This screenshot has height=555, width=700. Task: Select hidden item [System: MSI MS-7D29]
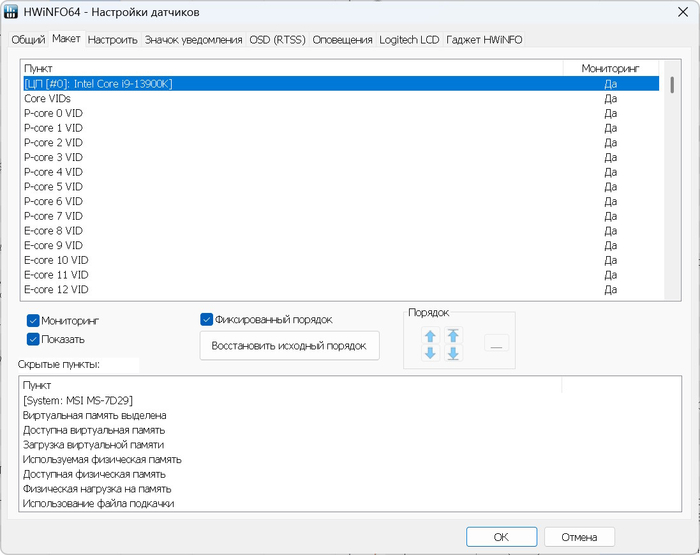click(x=78, y=400)
